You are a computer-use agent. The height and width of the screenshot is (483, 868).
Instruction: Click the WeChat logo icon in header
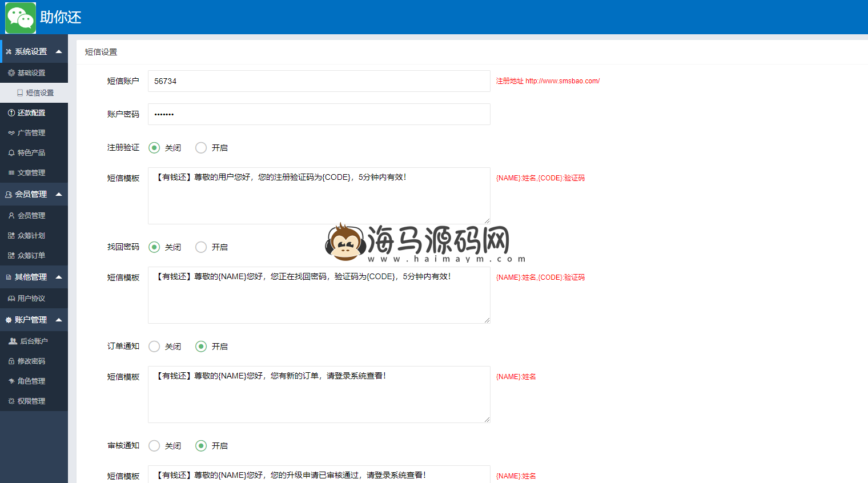click(21, 18)
